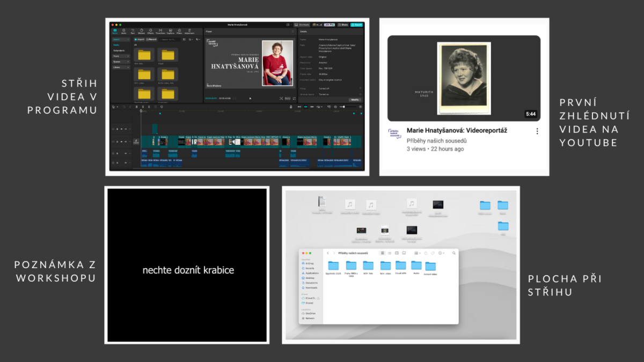644x362 pixels.
Task: Toggle visibility of the main video track
Action: (x=121, y=142)
